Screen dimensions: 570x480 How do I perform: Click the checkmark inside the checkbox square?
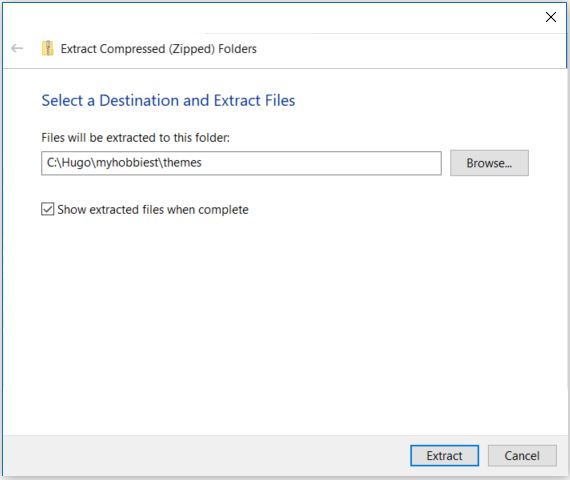pos(48,209)
